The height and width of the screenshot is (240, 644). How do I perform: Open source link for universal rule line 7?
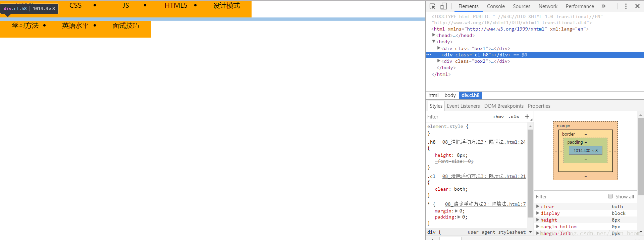[x=485, y=204]
